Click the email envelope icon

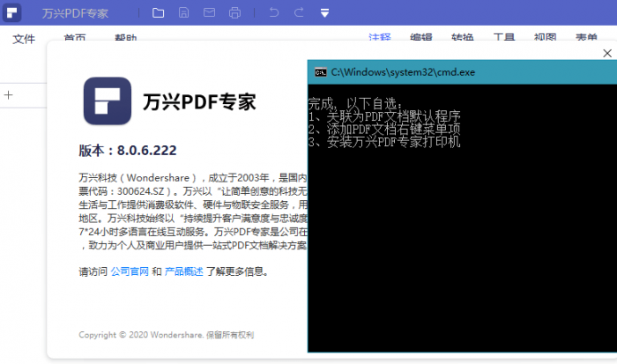tap(209, 13)
